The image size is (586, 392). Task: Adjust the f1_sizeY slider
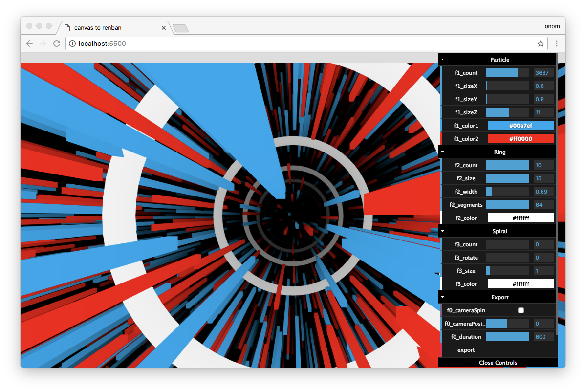507,99
